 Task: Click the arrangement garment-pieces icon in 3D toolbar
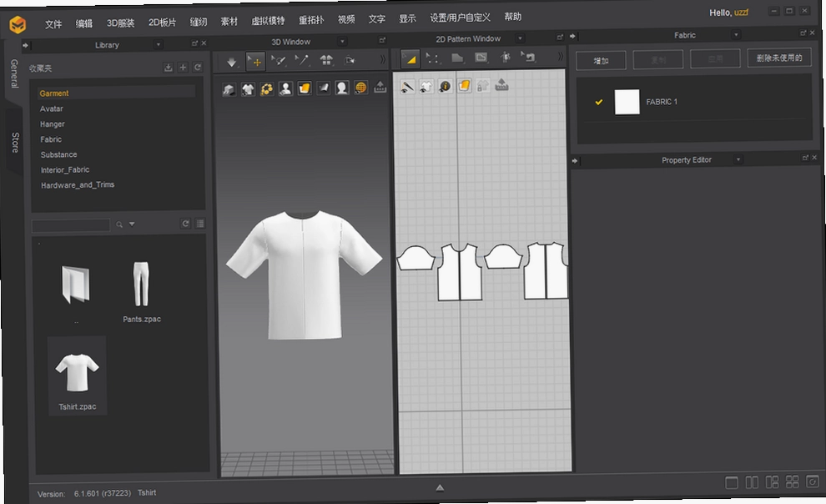pos(326,60)
